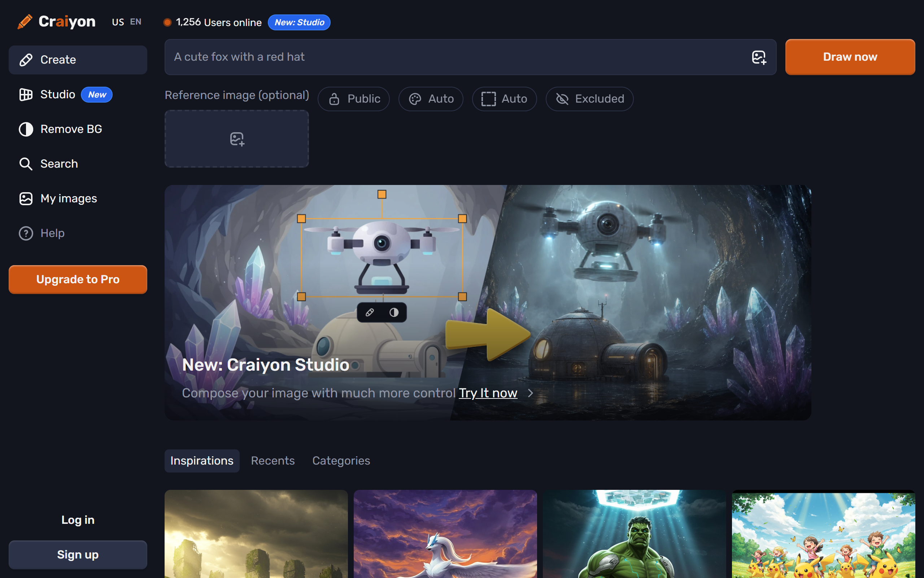Open the Auto style dropdown
This screenshot has height=578, width=924.
(x=431, y=99)
